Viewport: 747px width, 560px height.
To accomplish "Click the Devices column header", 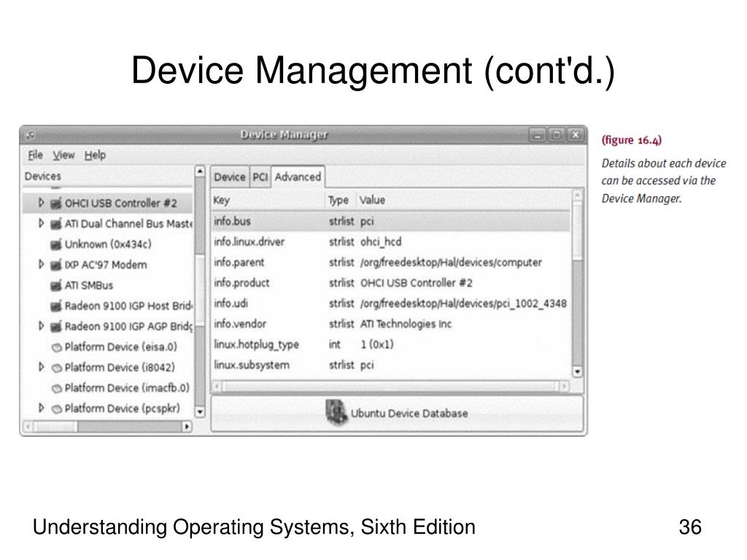I will coord(108,176).
